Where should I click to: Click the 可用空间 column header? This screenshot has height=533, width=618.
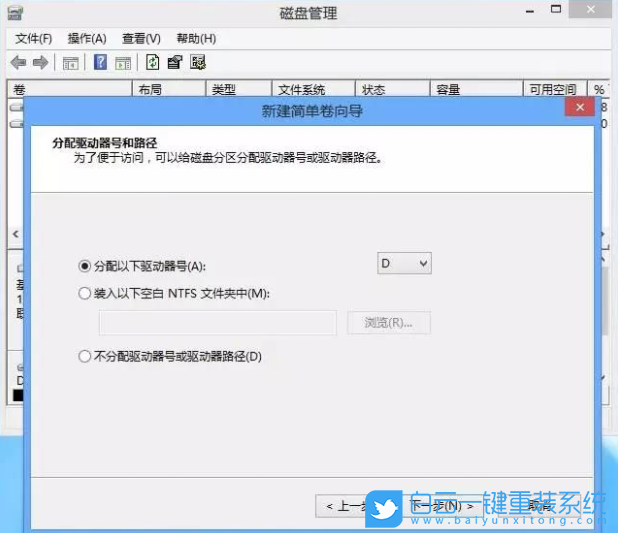click(x=555, y=89)
